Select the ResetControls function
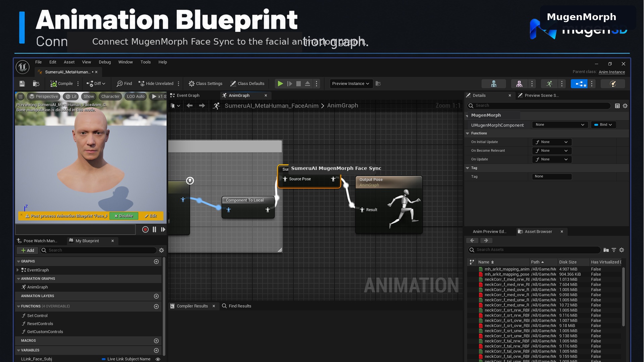The height and width of the screenshot is (362, 644). tap(40, 324)
